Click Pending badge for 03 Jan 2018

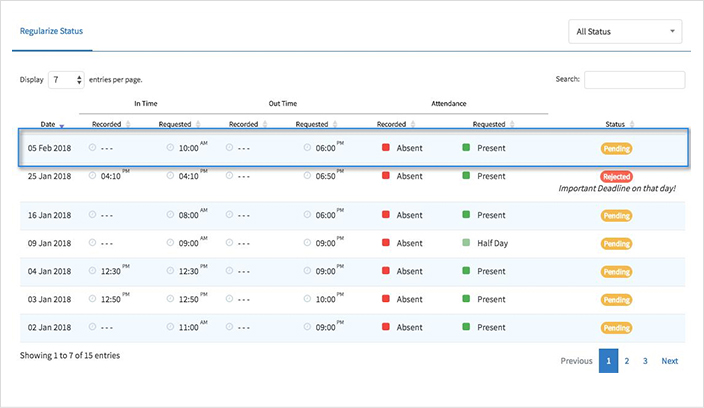[x=616, y=300]
